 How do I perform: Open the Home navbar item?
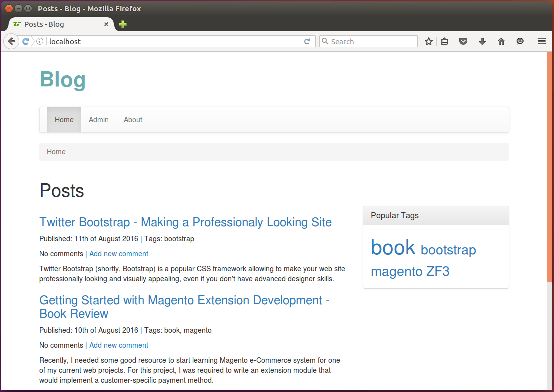(x=64, y=120)
